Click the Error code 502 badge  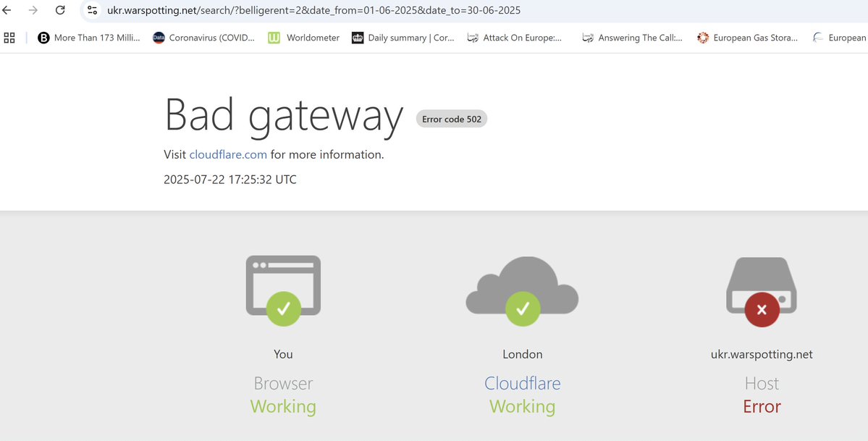click(x=451, y=119)
